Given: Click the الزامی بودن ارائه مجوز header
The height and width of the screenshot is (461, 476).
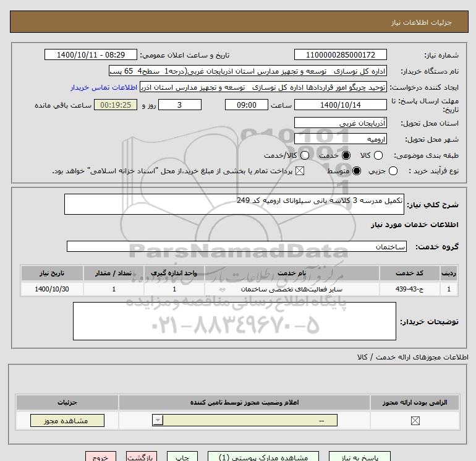Looking at the screenshot, I should [x=415, y=402].
